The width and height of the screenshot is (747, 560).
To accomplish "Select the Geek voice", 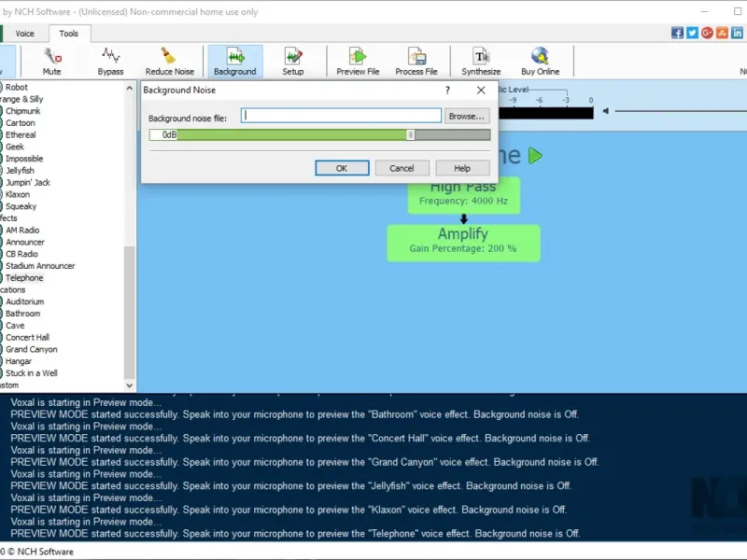I will [15, 147].
